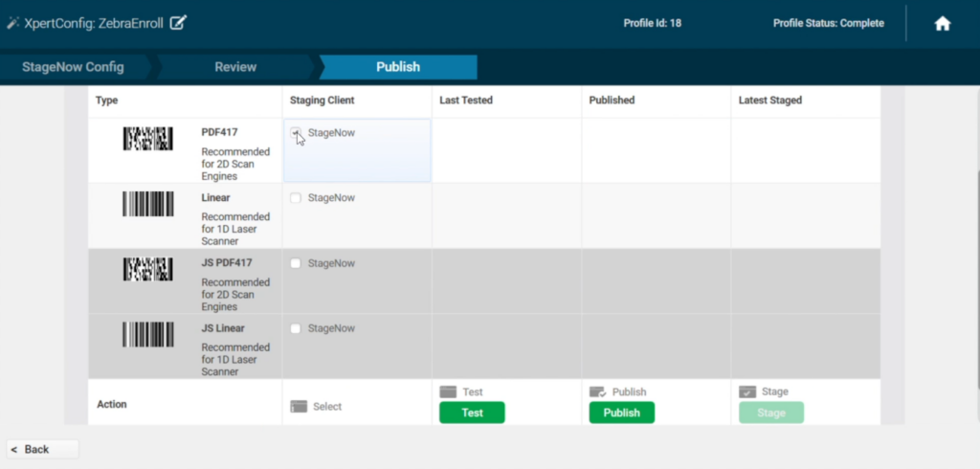Click the bold 'JS Linear' type label
The width and height of the screenshot is (980, 469).
[222, 328]
